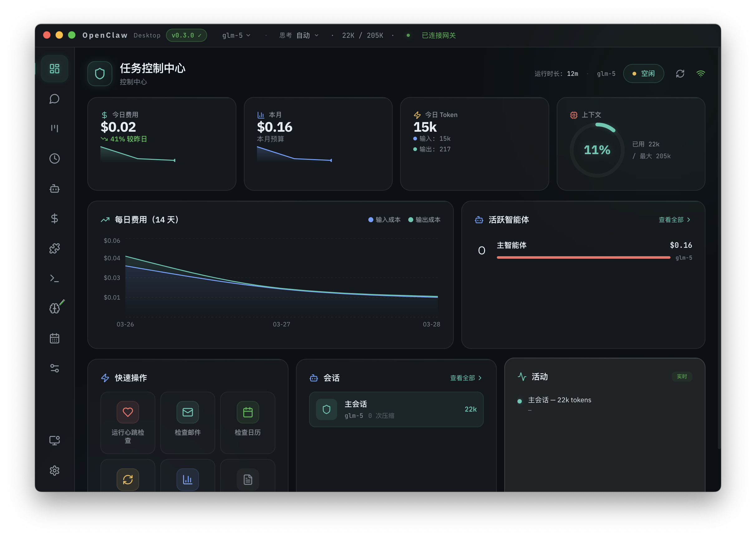
Task: Open the chat panel from the sidebar
Action: (x=55, y=99)
